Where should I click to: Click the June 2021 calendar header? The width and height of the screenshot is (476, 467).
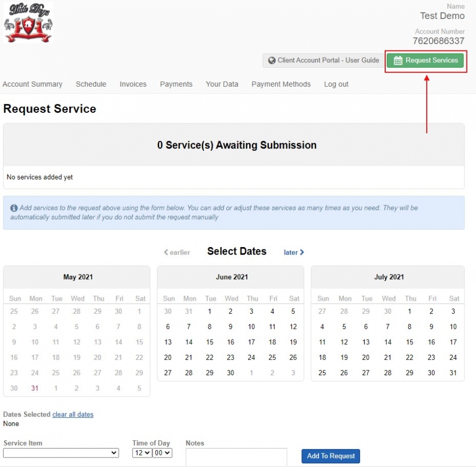[231, 277]
